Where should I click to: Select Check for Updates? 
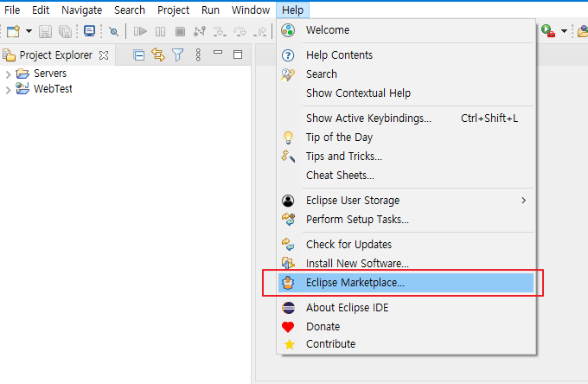(406, 245)
